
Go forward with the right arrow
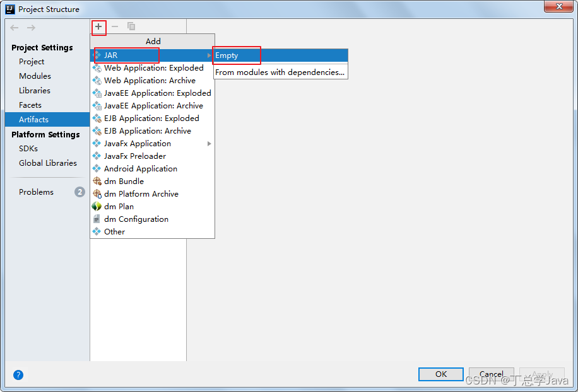click(32, 28)
